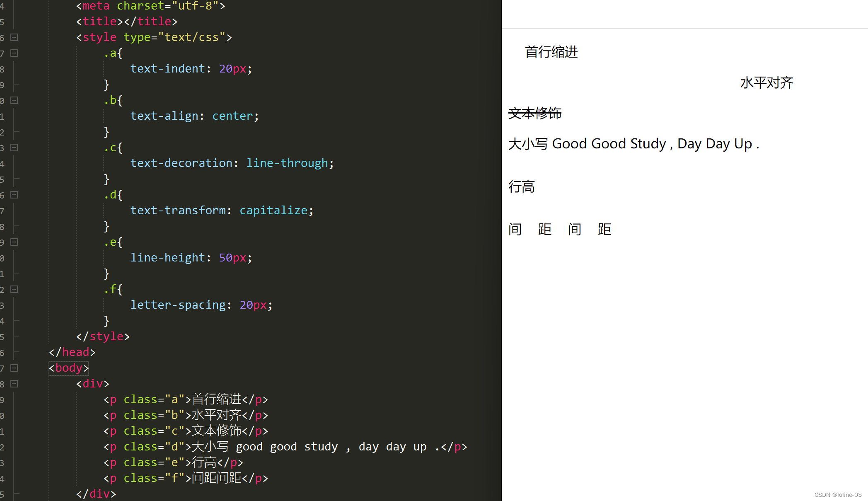Click the p class="f" code line
This screenshot has width=868, height=501.
pyautogui.click(x=186, y=478)
